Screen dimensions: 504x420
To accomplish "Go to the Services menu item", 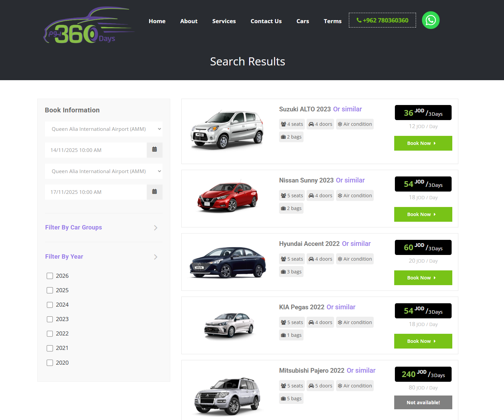I will 224,21.
